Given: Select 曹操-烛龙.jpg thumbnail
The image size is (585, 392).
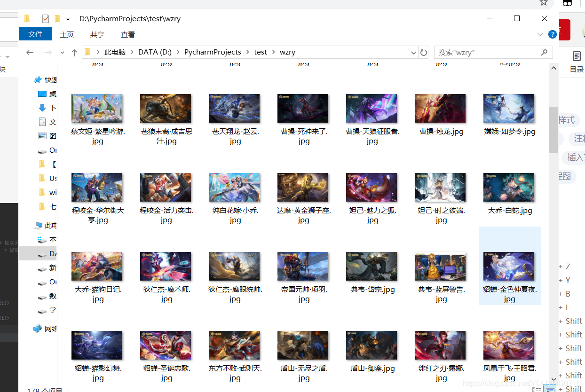Looking at the screenshot, I should (x=440, y=109).
